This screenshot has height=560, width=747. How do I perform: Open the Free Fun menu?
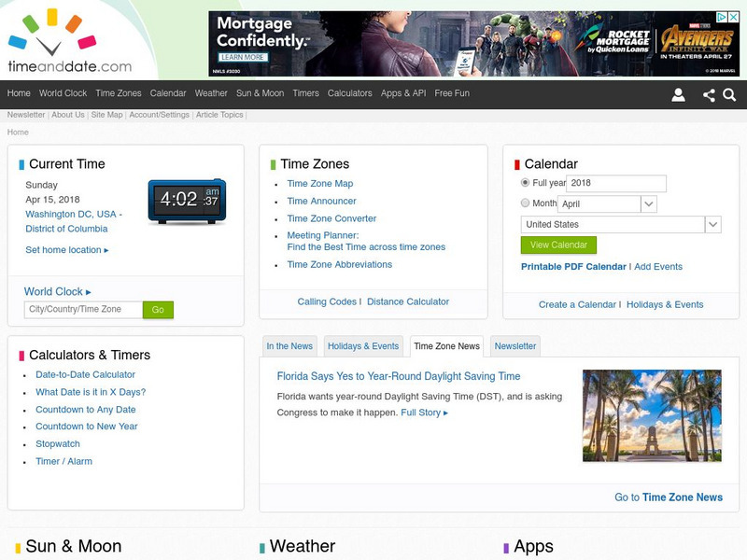coord(452,93)
